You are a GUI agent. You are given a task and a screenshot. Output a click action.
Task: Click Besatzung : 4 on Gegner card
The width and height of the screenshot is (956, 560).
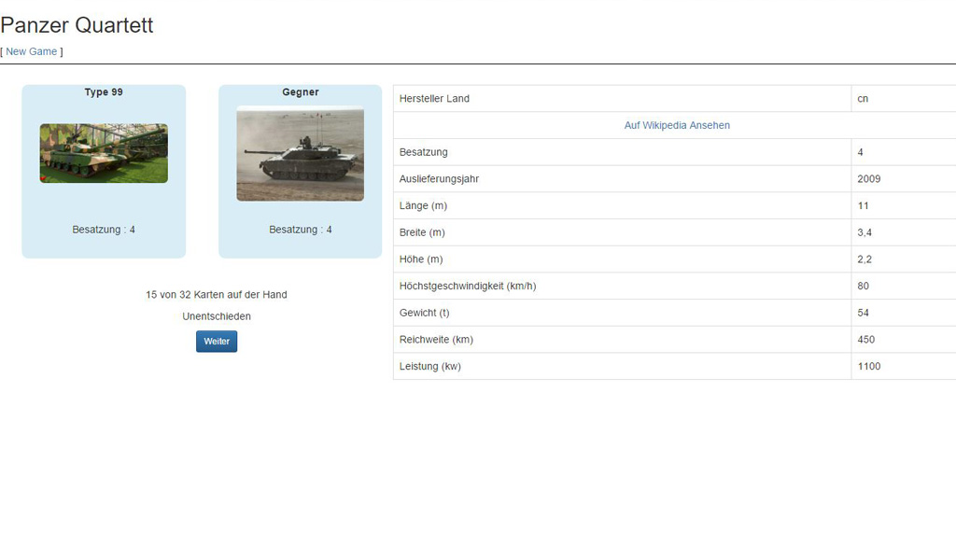click(x=301, y=230)
